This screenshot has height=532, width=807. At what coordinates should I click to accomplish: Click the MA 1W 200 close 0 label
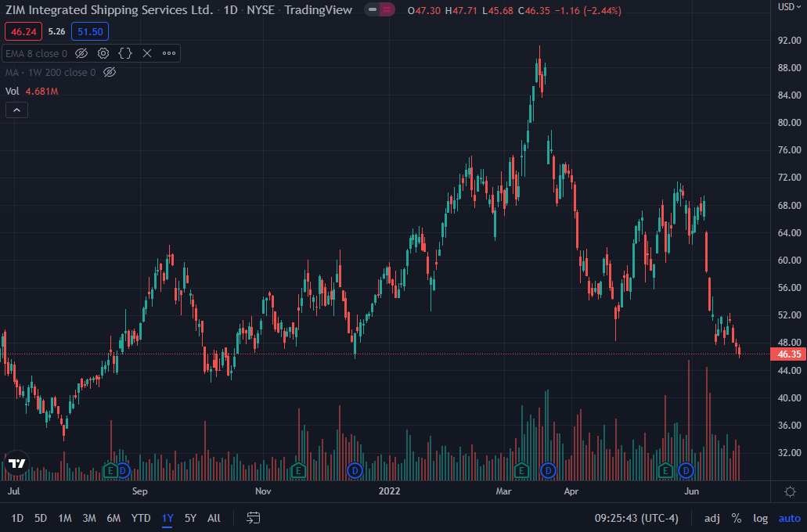coord(50,73)
